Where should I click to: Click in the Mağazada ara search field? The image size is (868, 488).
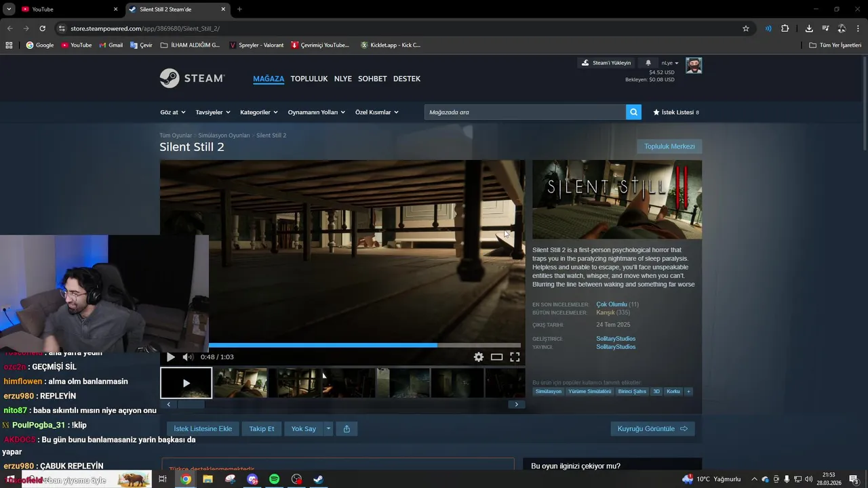pyautogui.click(x=525, y=112)
